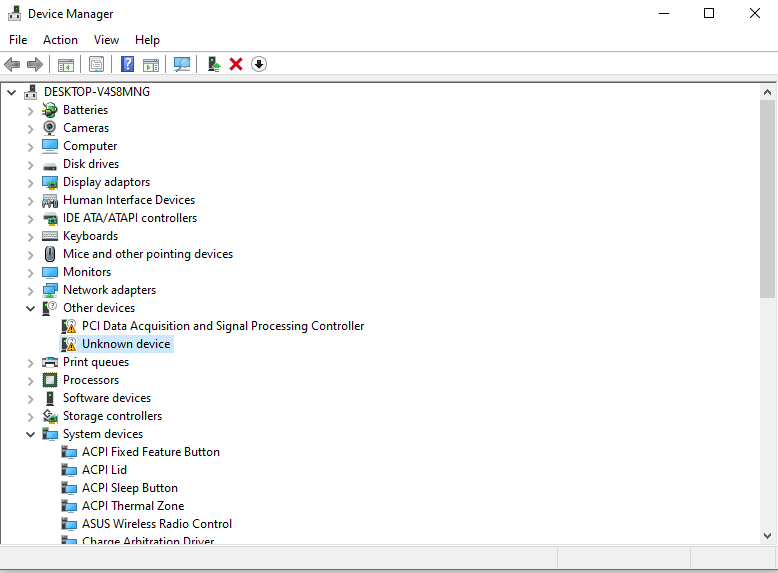
Task: Click the System devices label
Action: (103, 434)
